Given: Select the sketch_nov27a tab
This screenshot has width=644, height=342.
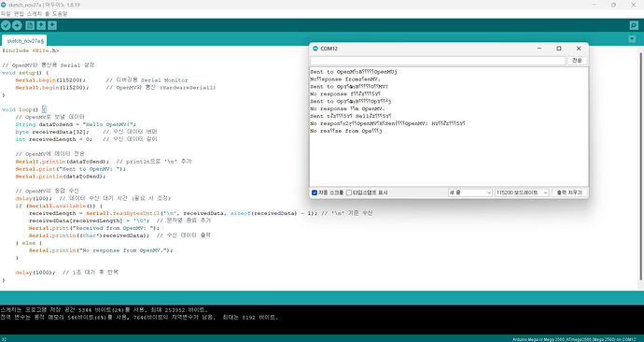Looking at the screenshot, I should click(x=25, y=41).
